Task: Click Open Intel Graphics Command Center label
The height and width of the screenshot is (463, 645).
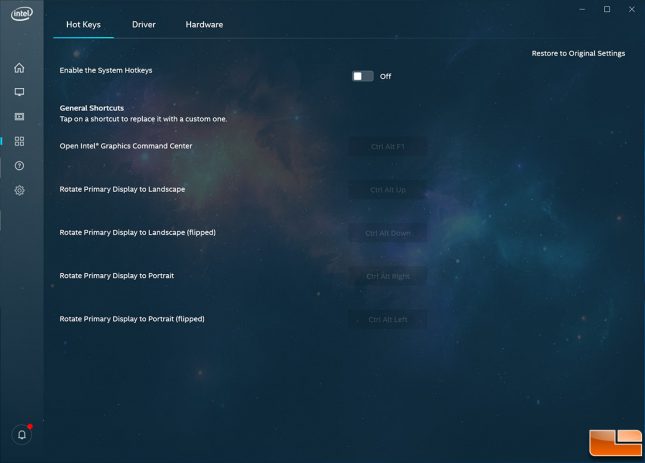Action: [126, 146]
